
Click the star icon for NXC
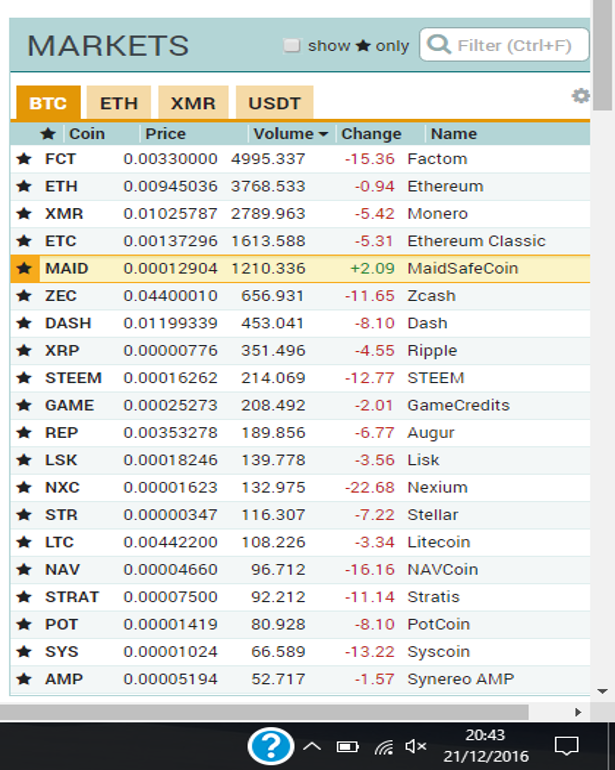24,488
